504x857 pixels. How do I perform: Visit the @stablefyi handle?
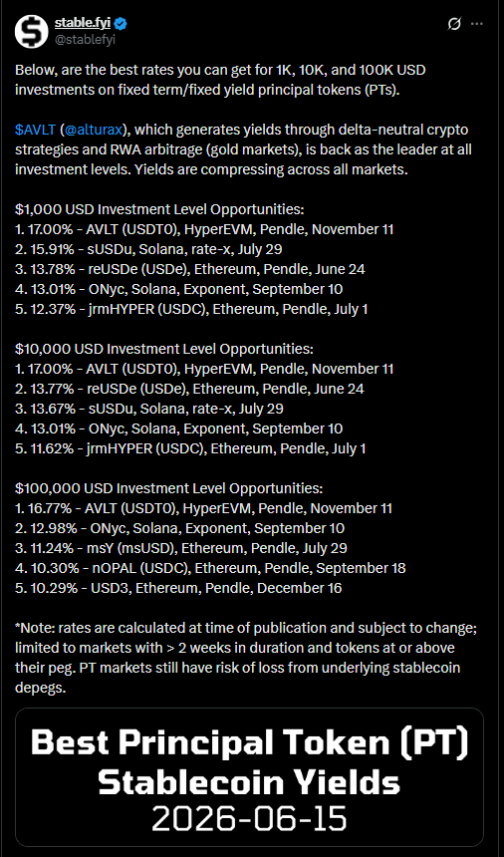tap(85, 39)
